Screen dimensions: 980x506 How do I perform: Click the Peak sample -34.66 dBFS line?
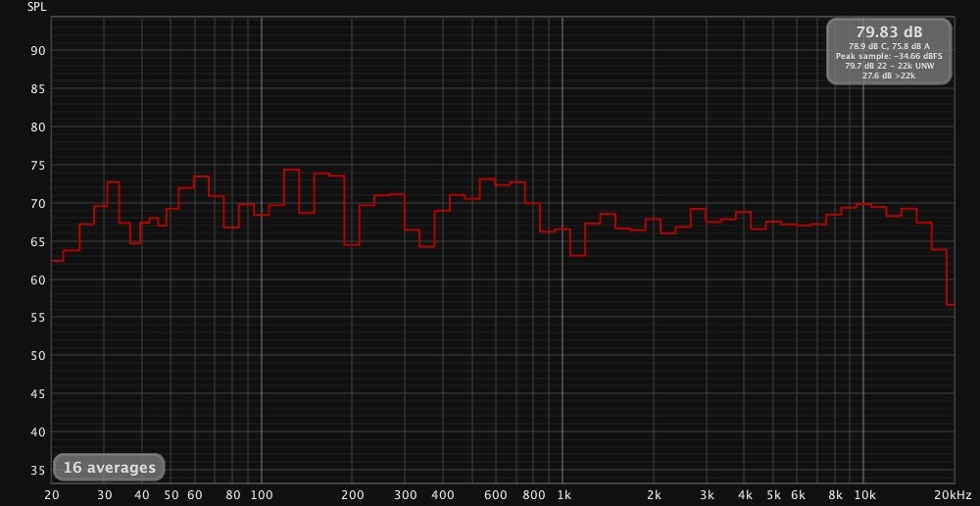[x=889, y=56]
